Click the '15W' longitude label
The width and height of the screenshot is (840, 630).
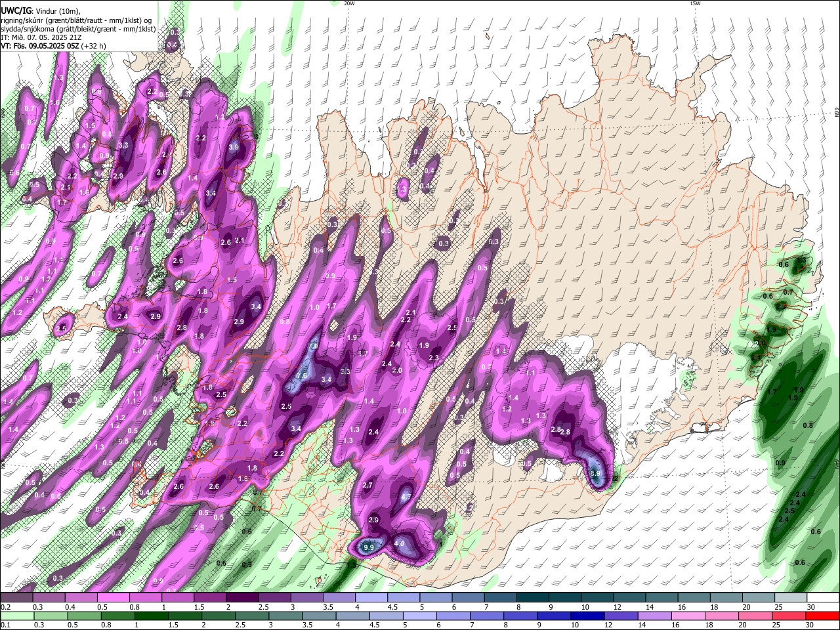694,3
